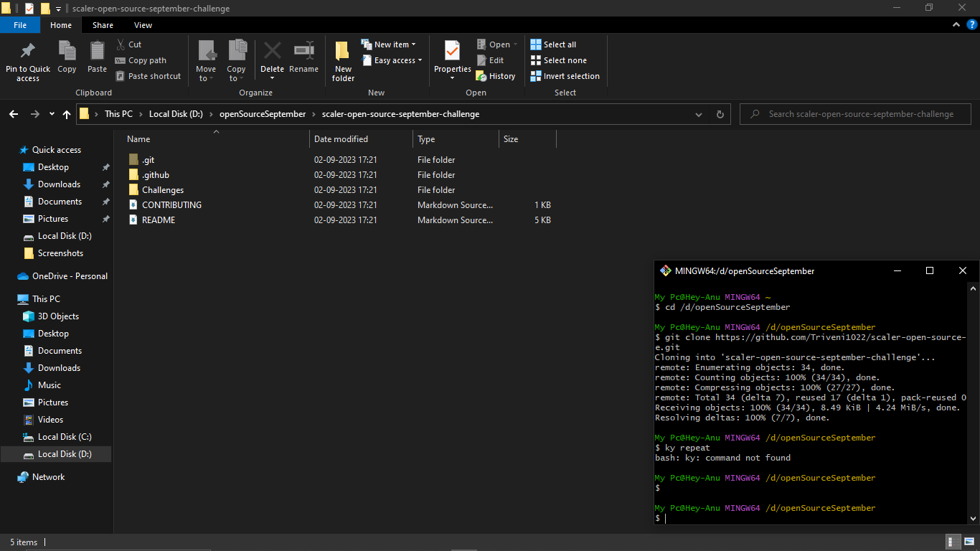980x551 pixels.
Task: Select the Paste icon
Action: 97,57
